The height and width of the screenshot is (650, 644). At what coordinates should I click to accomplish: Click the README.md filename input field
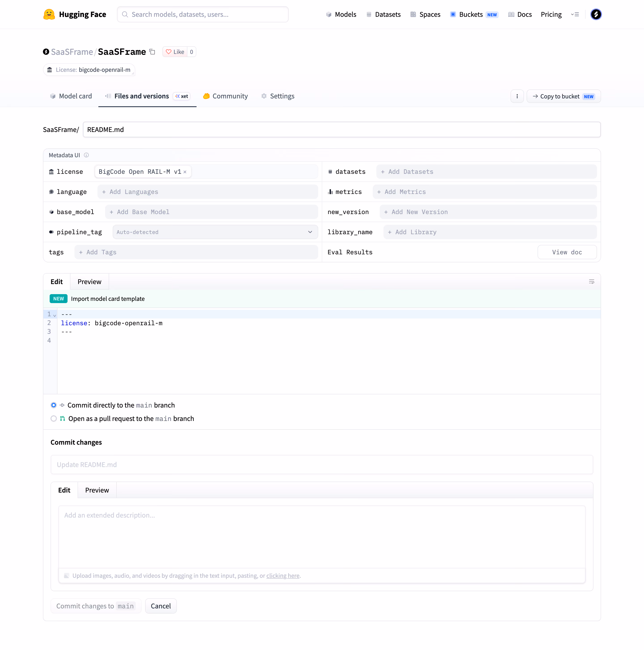point(342,130)
